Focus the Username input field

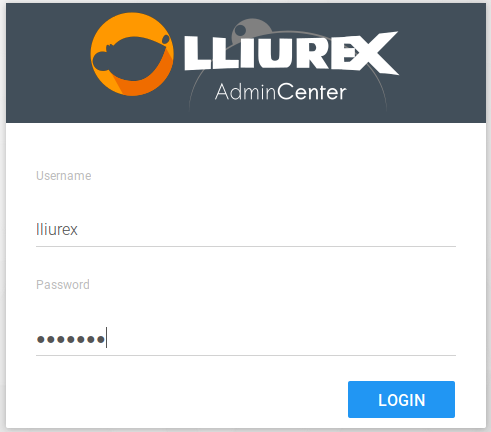point(246,229)
